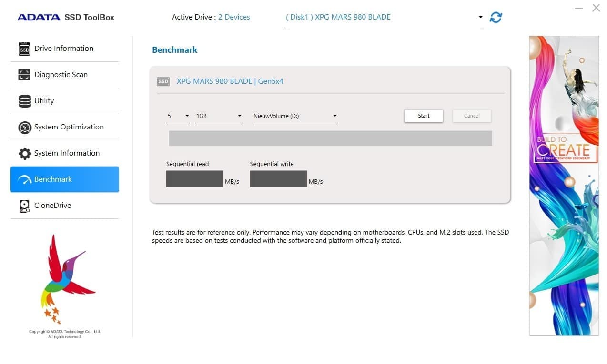
Task: Click the Sequential read result box
Action: [195, 179]
